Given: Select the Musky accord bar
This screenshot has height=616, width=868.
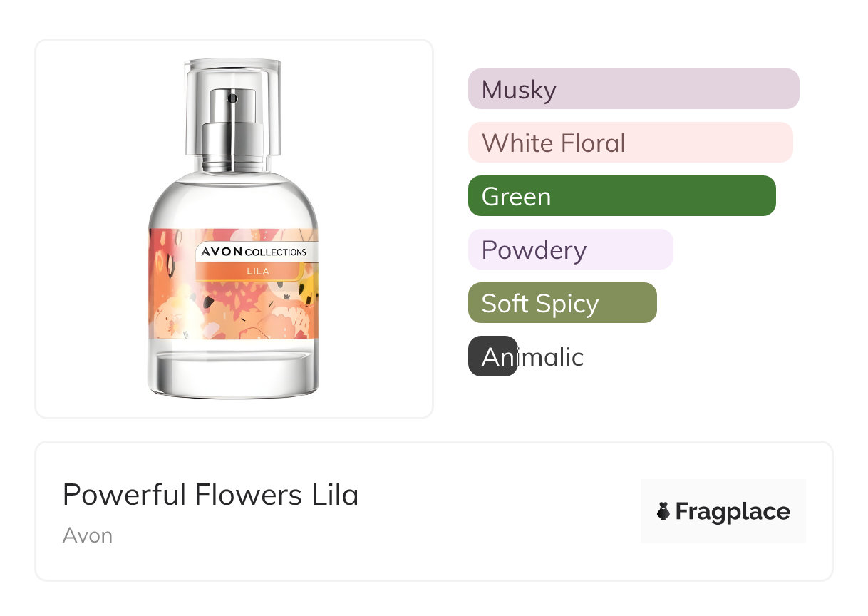Looking at the screenshot, I should (633, 89).
